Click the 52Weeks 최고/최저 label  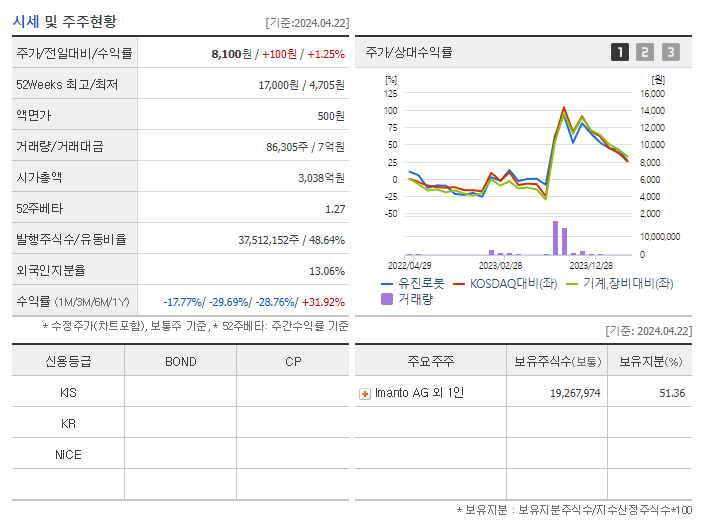67,85
